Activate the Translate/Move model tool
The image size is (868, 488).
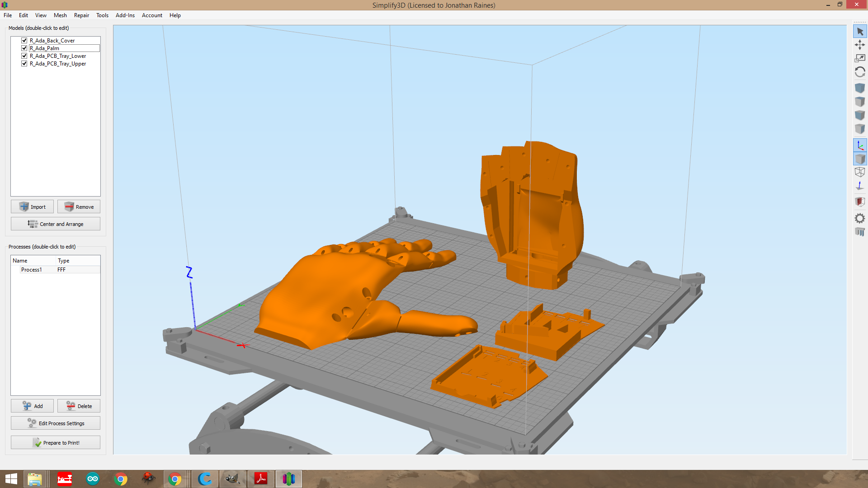[860, 45]
